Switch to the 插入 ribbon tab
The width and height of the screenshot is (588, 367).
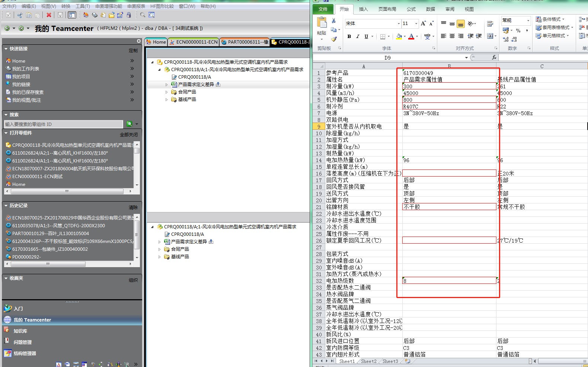[363, 9]
